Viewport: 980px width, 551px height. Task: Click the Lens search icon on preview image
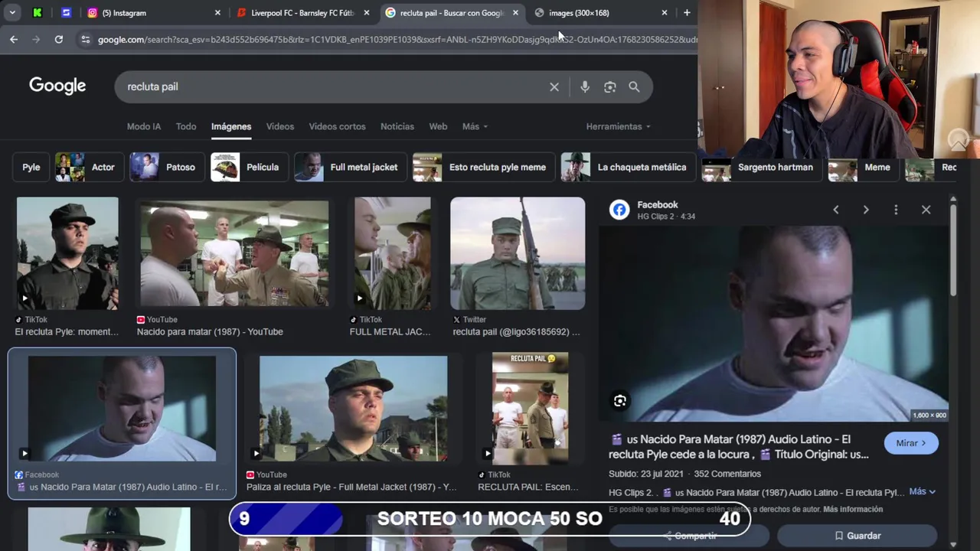pos(620,401)
